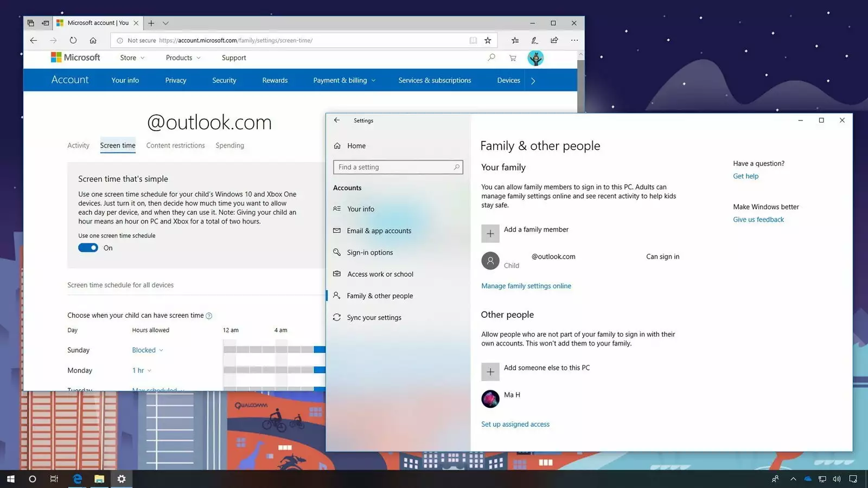Click the Set up assigned access link
The image size is (868, 488).
[x=515, y=425]
